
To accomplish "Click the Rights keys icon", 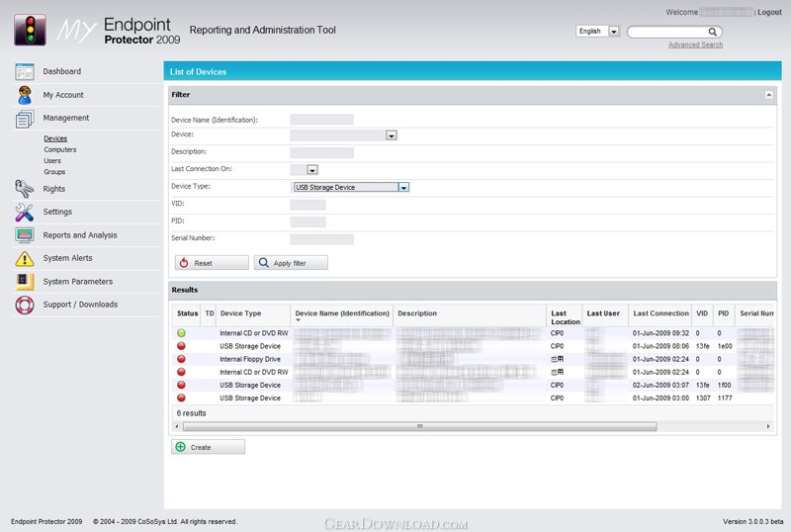I will coord(24,189).
